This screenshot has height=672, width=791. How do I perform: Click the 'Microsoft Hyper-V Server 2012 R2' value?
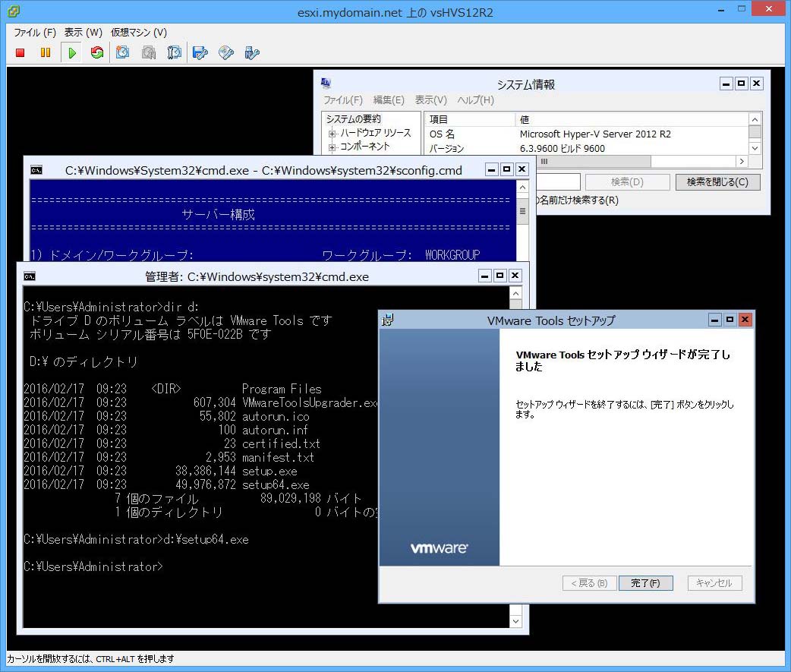[595, 134]
